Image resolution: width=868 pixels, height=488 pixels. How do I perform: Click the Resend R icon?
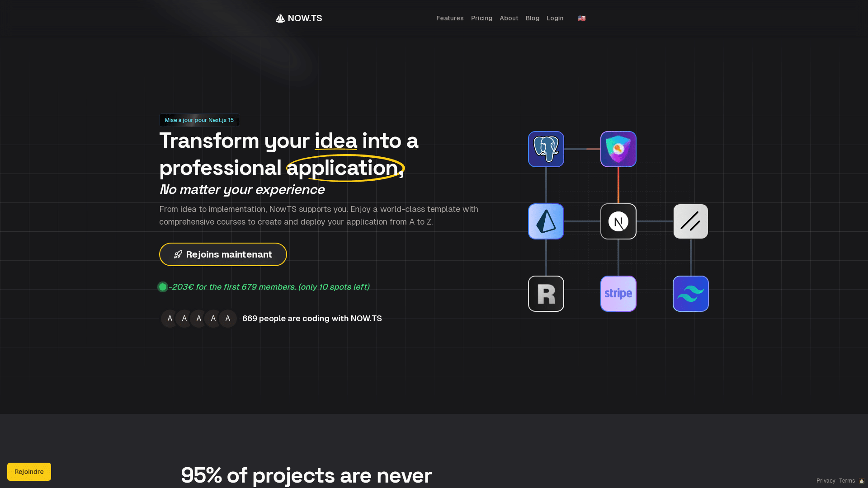click(546, 294)
